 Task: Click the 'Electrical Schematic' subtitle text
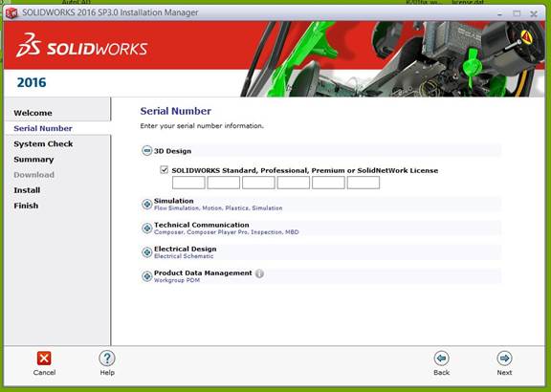(x=184, y=256)
